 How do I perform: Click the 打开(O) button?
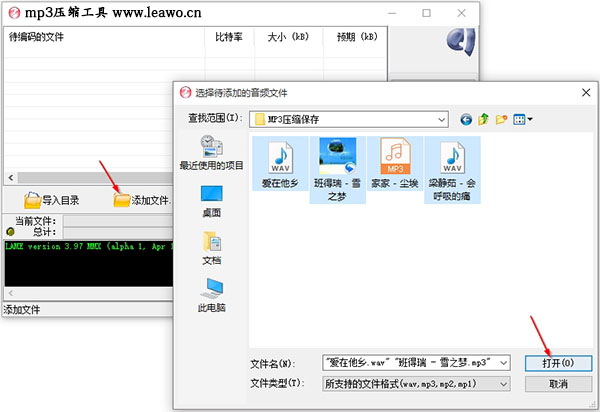(x=558, y=363)
